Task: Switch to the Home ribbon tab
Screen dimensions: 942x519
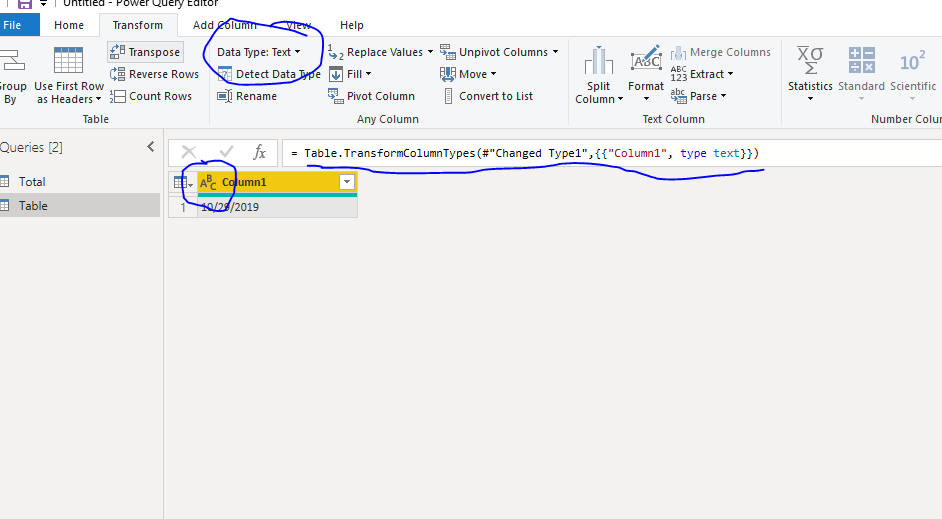Action: pos(69,25)
